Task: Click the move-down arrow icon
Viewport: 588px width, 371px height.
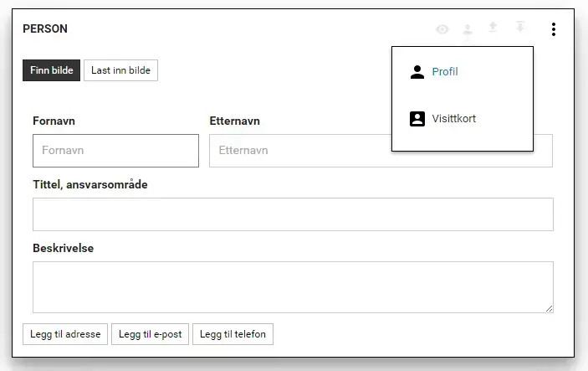Action: point(520,27)
